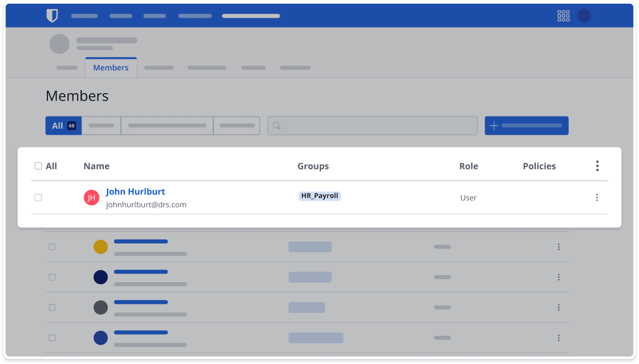Open the kebab menu on the last member row
639x364 pixels.
[x=559, y=337]
